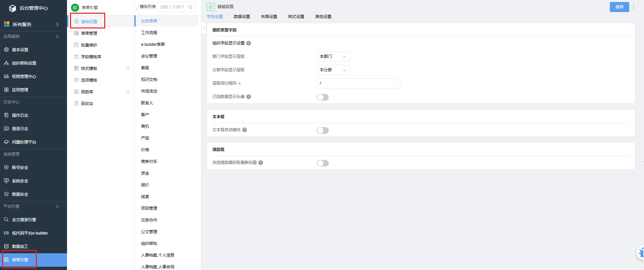Click the search magnifier in the module list
Viewport: 644px width, 270px height.
190,7
